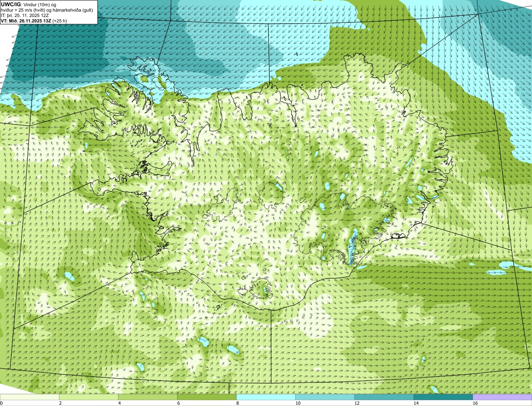Screen dimensions: 532x406
Task: Pick the medium green 4–6 m/s colorbar segment
Action: (148, 397)
